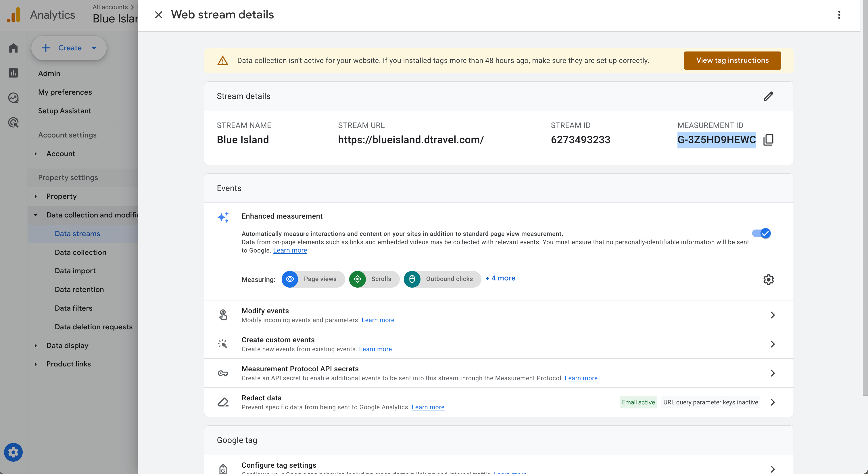Open My preferences in sidebar
The image size is (868, 474).
coord(65,92)
